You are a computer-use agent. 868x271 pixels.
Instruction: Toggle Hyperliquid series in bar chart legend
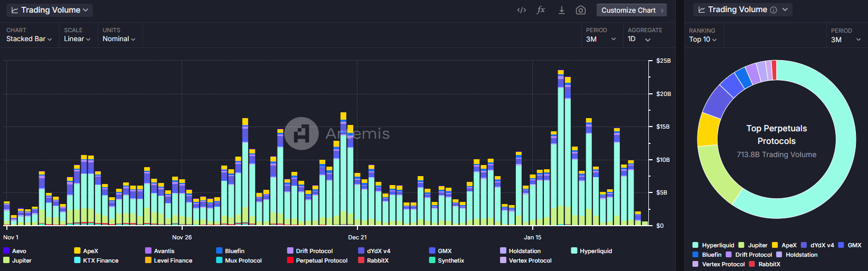tap(596, 251)
